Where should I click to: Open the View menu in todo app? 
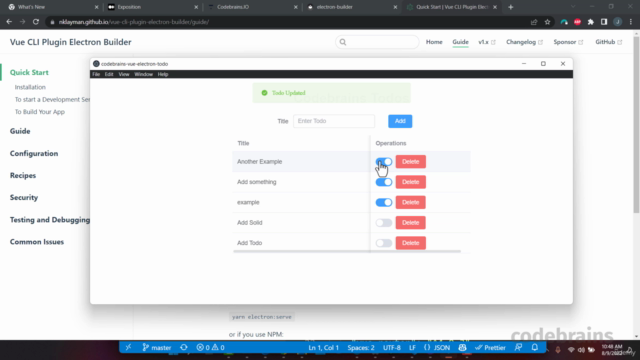tap(124, 74)
